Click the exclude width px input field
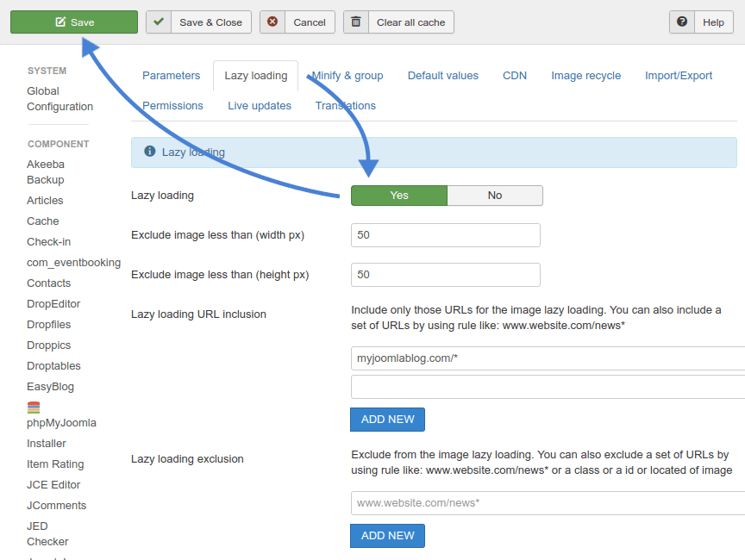This screenshot has width=745, height=560. 445,235
